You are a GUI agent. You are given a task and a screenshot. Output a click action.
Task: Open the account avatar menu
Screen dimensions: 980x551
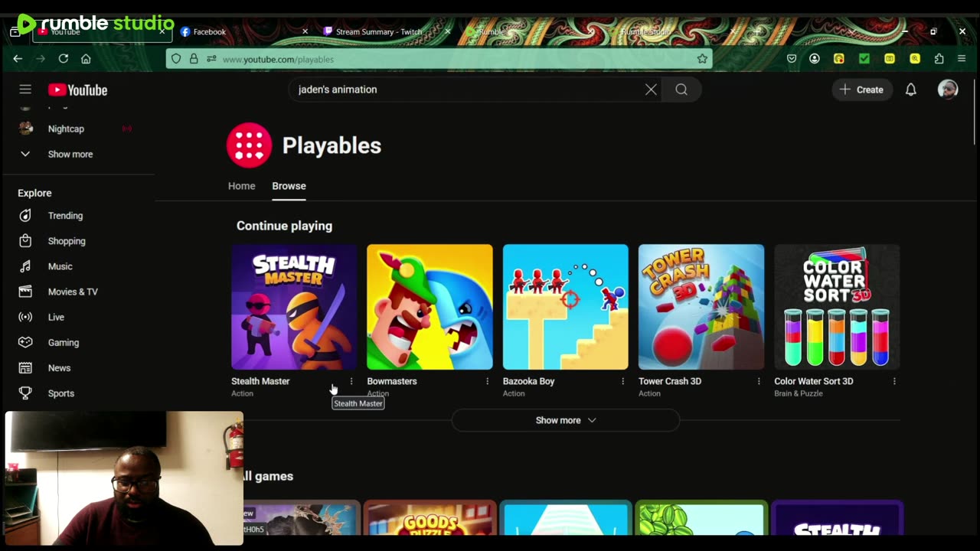948,90
